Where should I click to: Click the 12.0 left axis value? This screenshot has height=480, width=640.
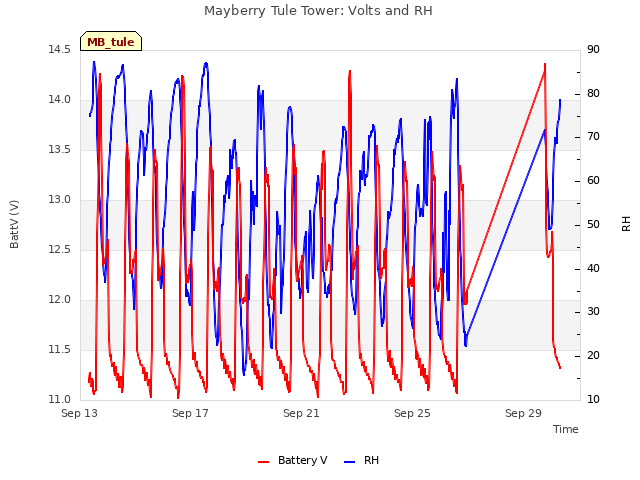click(59, 300)
